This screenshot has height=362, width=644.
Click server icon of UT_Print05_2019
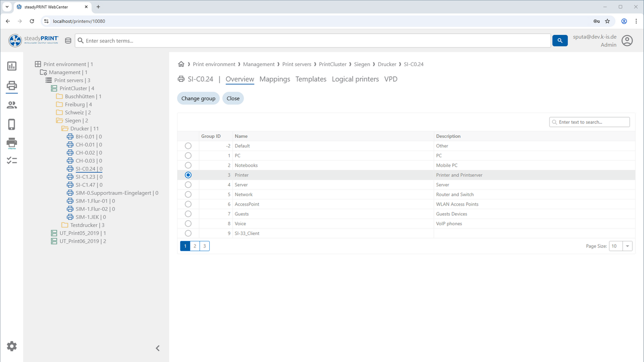54,233
